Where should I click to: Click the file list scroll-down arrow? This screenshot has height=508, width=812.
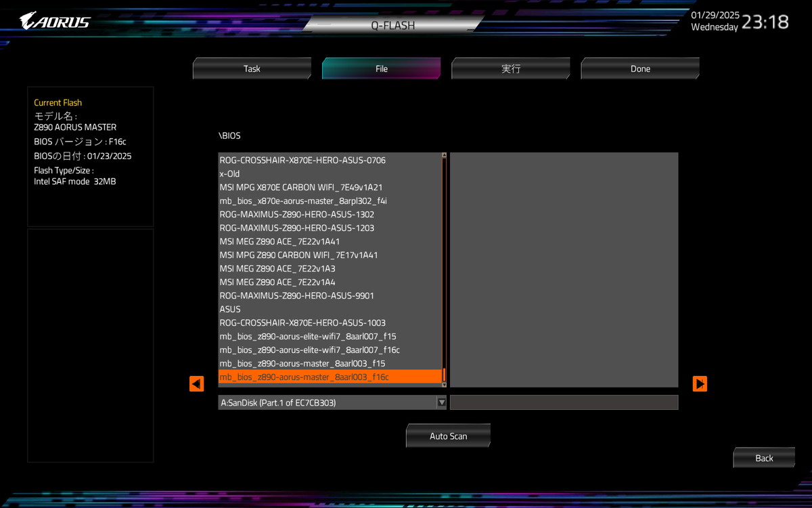tap(444, 385)
